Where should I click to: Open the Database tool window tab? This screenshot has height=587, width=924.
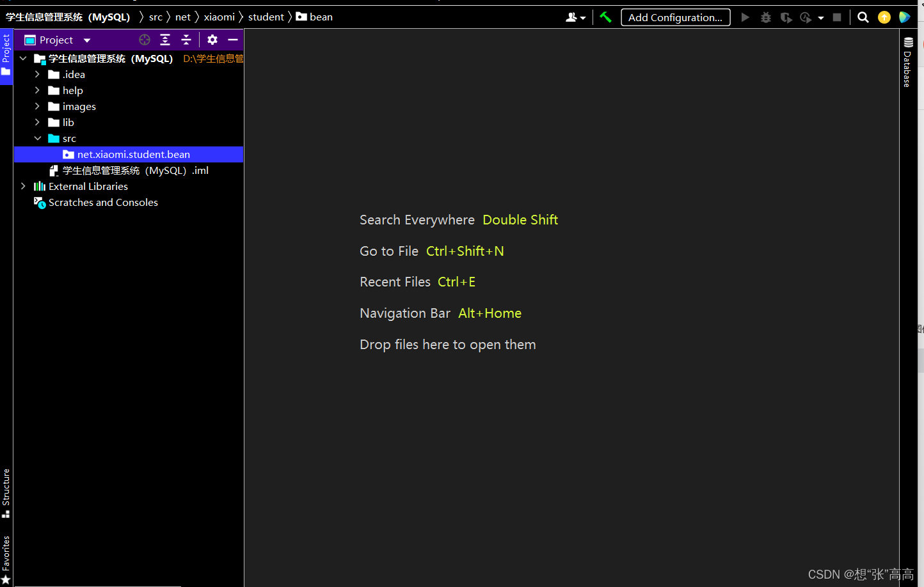coord(908,62)
